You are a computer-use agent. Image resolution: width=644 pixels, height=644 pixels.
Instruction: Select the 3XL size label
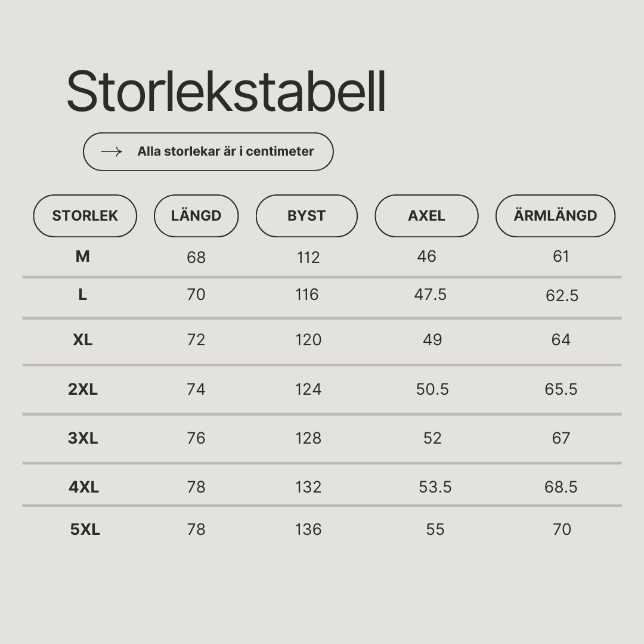82,438
